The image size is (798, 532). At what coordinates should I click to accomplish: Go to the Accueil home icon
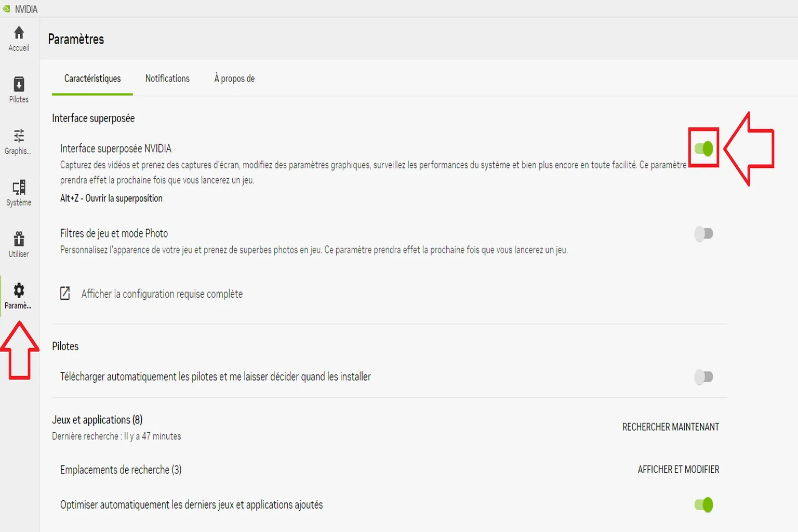click(x=19, y=33)
